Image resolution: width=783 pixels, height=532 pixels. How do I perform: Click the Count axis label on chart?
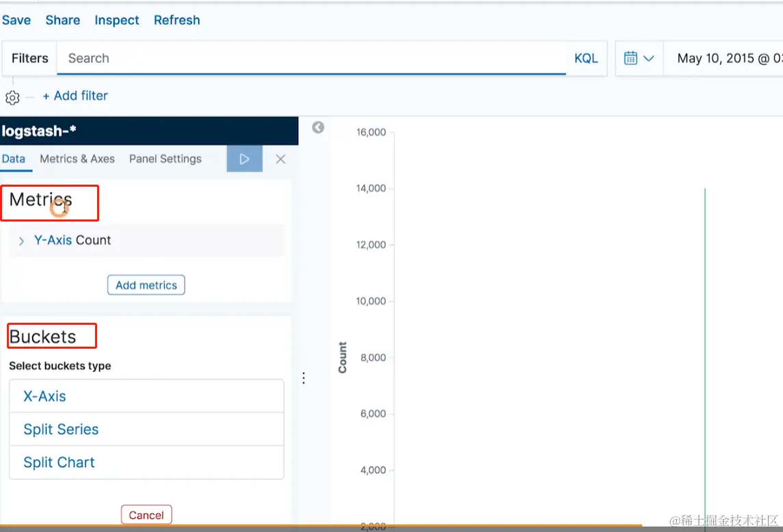342,358
